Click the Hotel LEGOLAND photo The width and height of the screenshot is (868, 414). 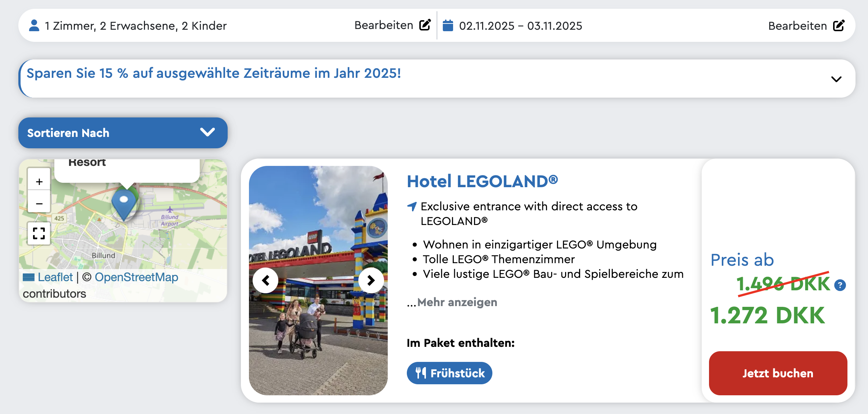point(318,220)
